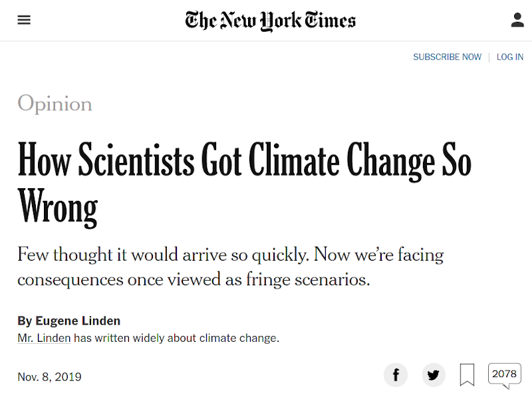Click the Eugene Linden byline

coord(68,321)
